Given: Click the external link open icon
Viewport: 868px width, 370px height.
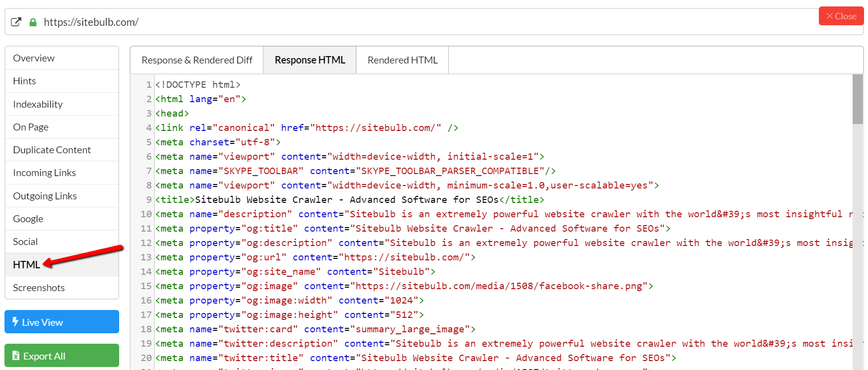Looking at the screenshot, I should pyautogui.click(x=16, y=22).
